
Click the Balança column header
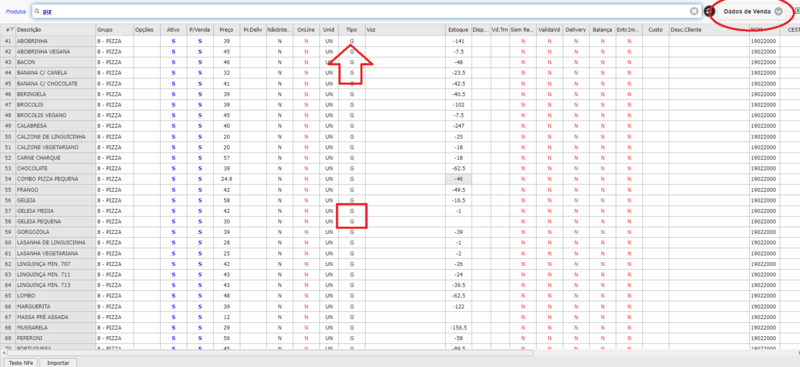tap(603, 30)
